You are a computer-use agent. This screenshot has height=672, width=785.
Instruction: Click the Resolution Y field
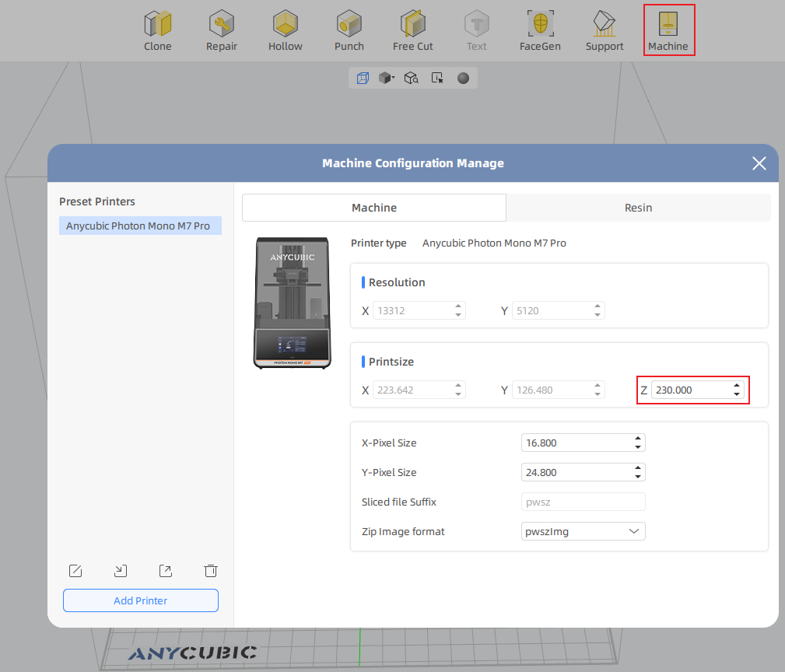558,311
